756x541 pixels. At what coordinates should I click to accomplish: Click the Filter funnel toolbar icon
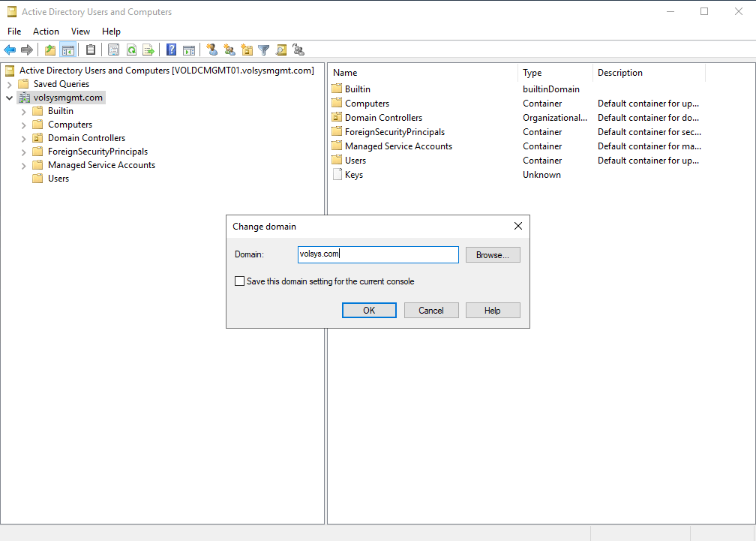[x=264, y=50]
